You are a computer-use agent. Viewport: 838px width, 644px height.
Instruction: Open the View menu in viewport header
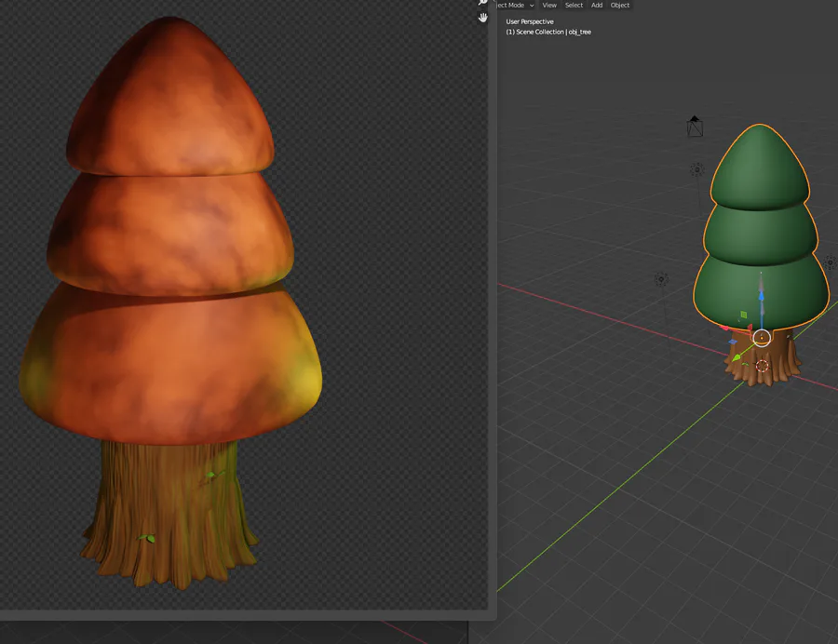549,5
